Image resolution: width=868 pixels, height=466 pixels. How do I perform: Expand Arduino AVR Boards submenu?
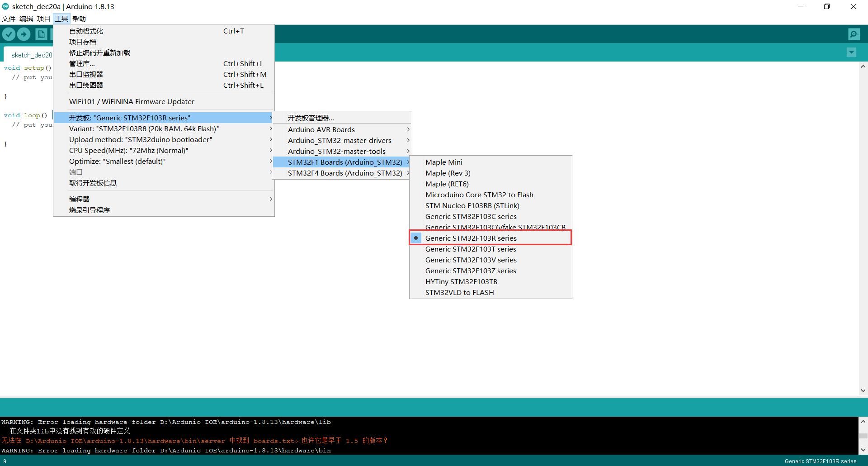pyautogui.click(x=342, y=129)
